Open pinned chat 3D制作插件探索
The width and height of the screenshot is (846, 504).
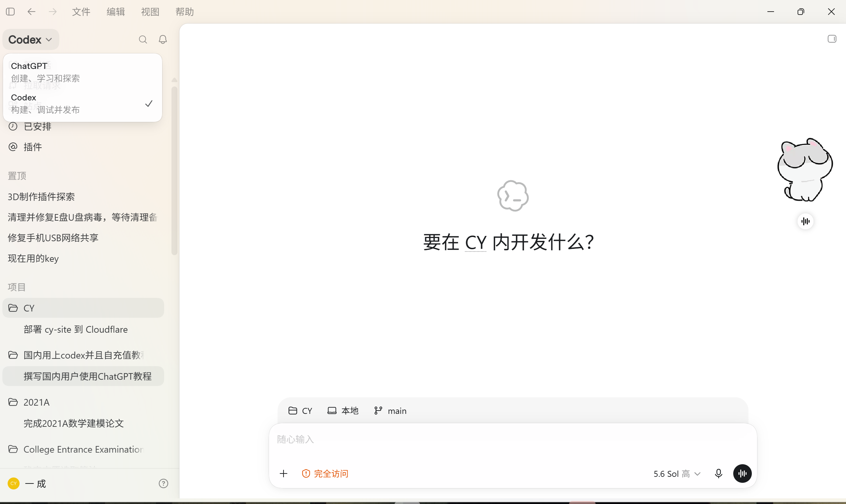tap(83, 197)
